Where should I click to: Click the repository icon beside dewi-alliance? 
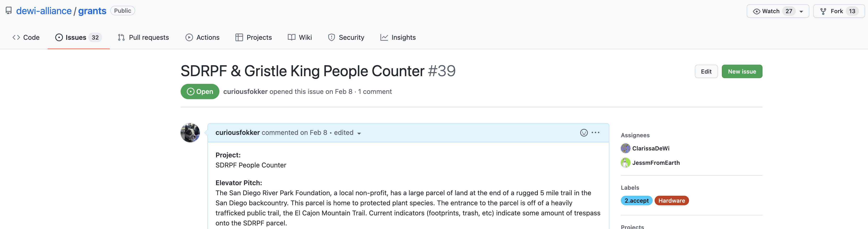(9, 11)
